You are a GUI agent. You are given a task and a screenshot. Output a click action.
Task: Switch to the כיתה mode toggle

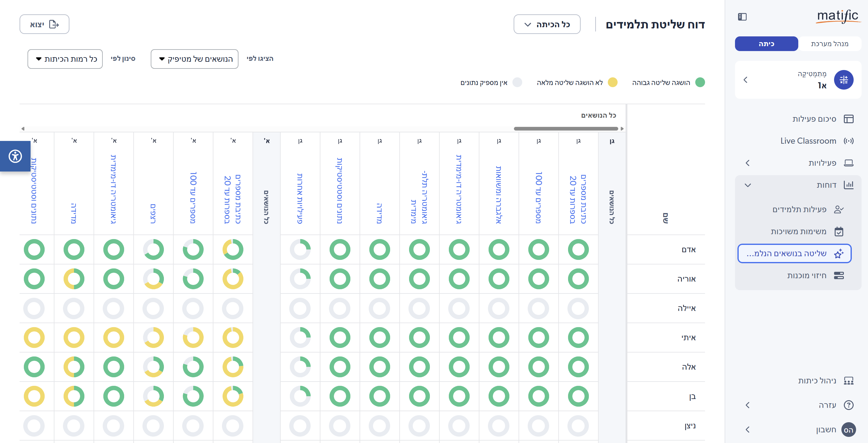tap(766, 44)
